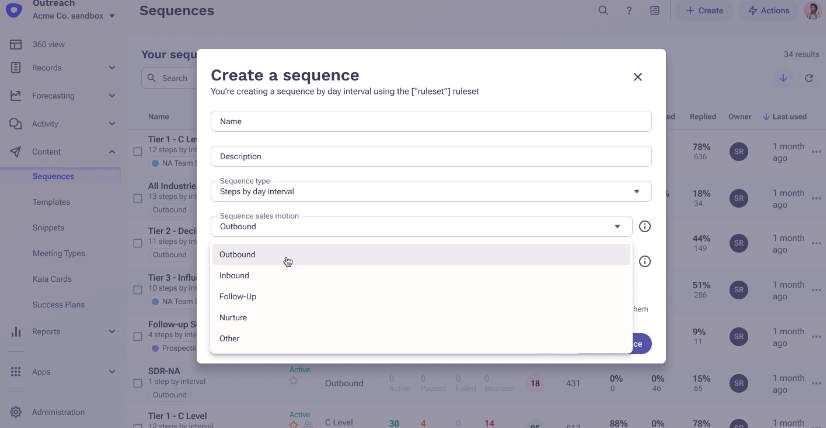Open more options for 44% replied row
This screenshot has width=826, height=428.
click(817, 244)
